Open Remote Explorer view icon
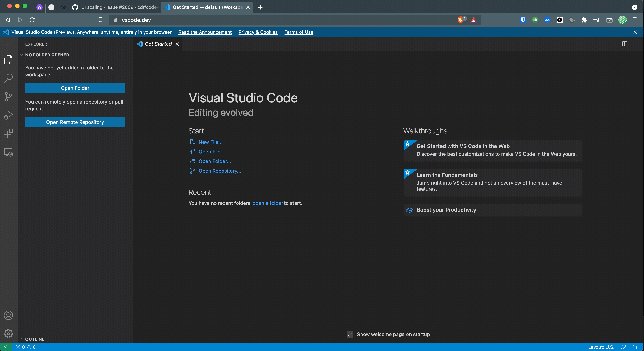 click(8, 152)
